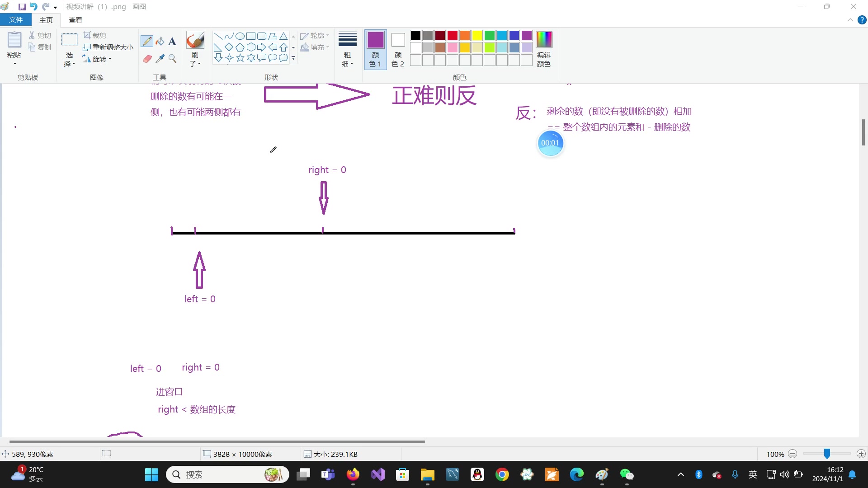Select the Magnifier tool
Viewport: 868px width, 488px height.
pos(172,59)
